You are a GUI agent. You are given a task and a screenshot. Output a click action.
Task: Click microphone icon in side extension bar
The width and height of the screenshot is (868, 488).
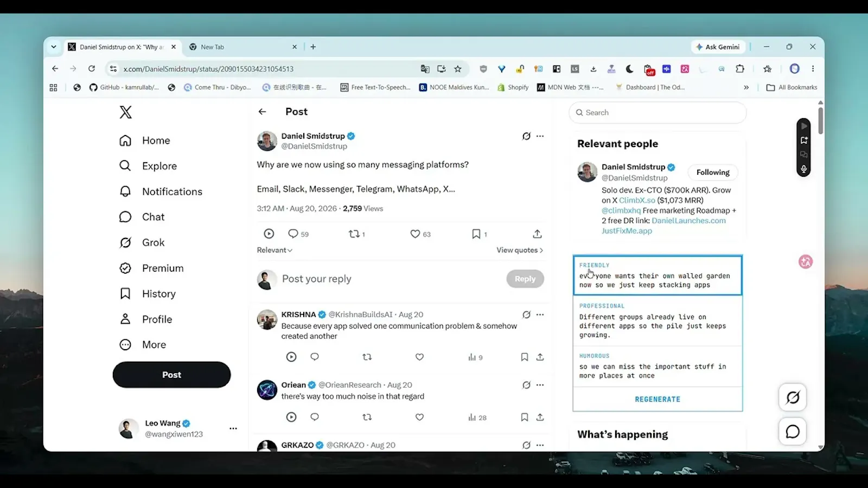[804, 169]
